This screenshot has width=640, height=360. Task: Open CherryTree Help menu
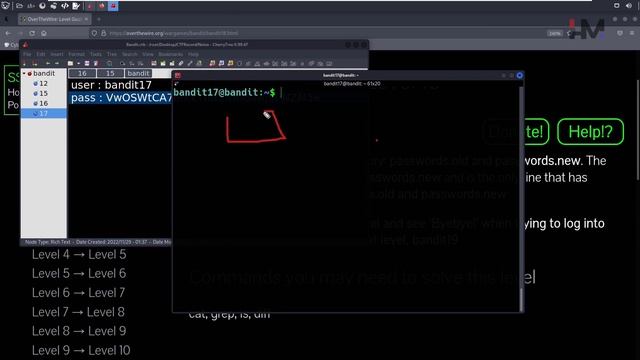tap(193, 54)
